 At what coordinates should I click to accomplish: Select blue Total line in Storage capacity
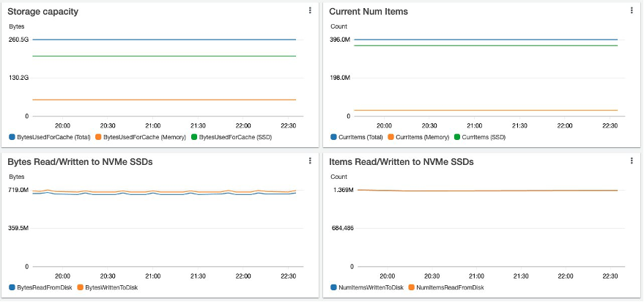(164, 40)
